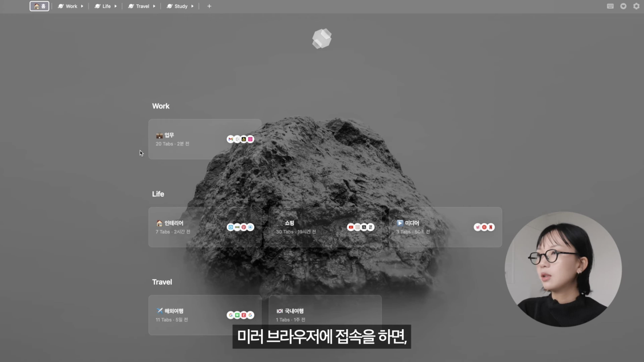This screenshot has width=644, height=362.
Task: Expand the Travel tab arrow
Action: [x=154, y=6]
